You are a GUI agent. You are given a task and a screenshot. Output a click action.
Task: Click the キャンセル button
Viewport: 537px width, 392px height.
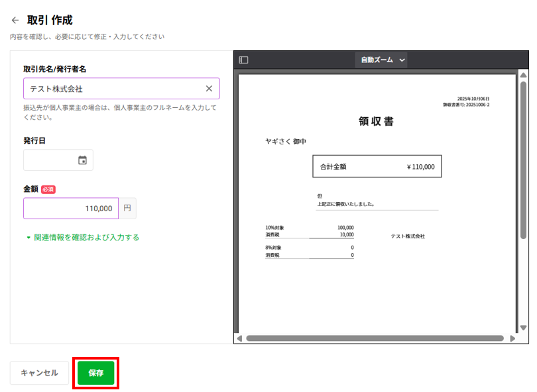coord(39,373)
